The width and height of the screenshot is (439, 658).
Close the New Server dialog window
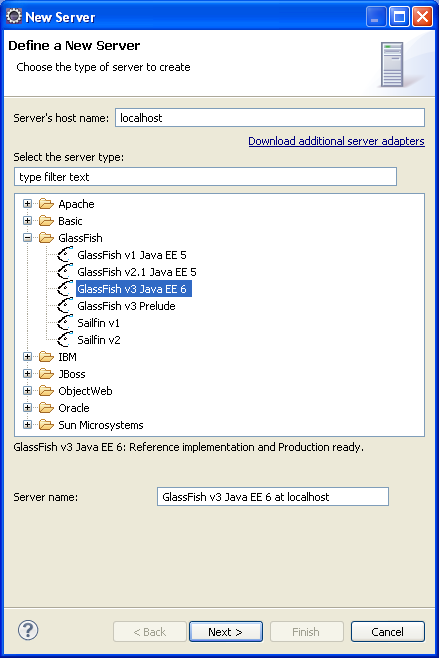pos(422,17)
